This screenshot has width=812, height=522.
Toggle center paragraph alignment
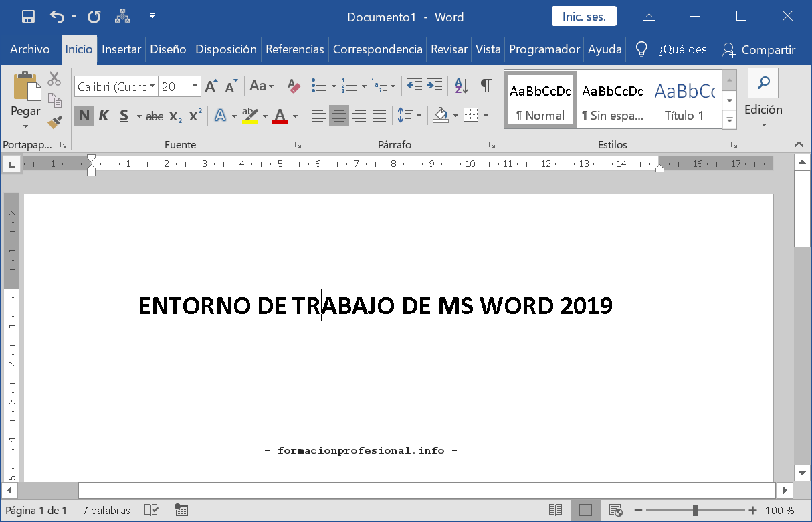coord(339,115)
